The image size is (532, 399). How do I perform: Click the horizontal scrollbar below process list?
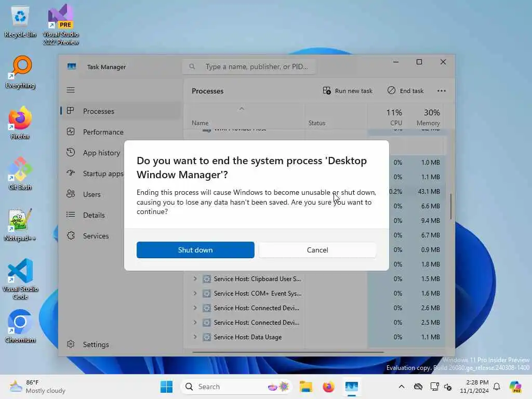point(288,352)
